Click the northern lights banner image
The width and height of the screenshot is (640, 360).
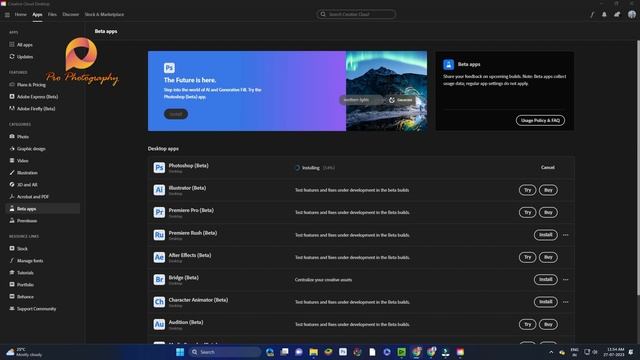pyautogui.click(x=386, y=91)
